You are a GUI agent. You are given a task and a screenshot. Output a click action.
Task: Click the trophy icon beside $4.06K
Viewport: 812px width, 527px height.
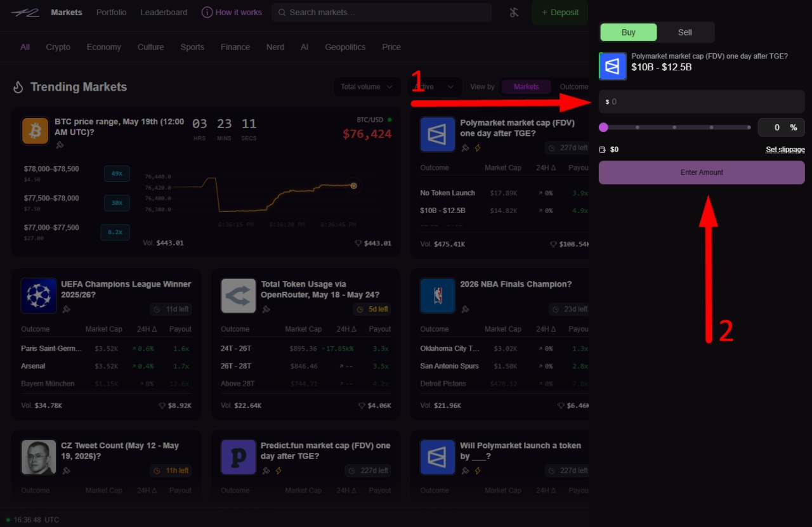[x=362, y=406]
